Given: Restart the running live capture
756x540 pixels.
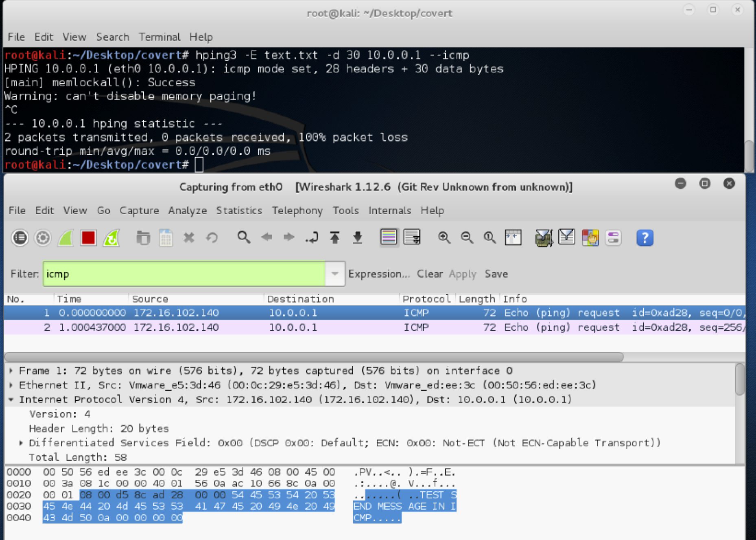Looking at the screenshot, I should point(111,238).
